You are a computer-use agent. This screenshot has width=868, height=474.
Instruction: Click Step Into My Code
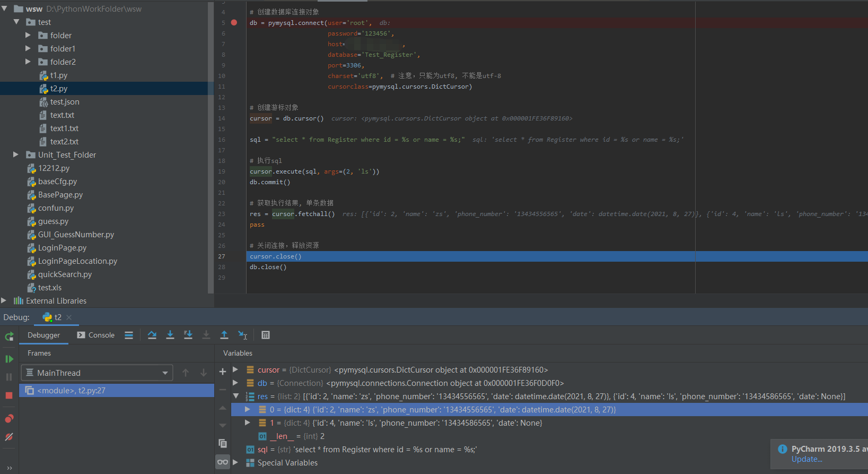coord(188,335)
